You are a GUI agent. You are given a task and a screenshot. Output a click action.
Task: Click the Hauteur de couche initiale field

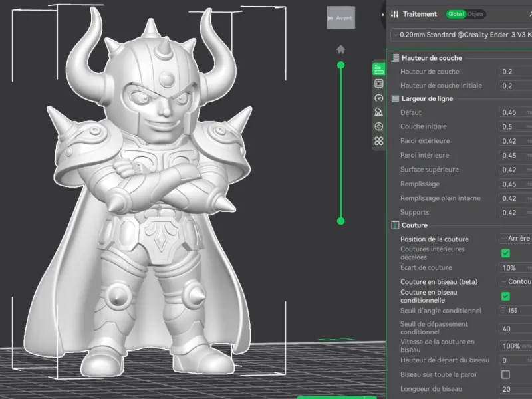515,86
